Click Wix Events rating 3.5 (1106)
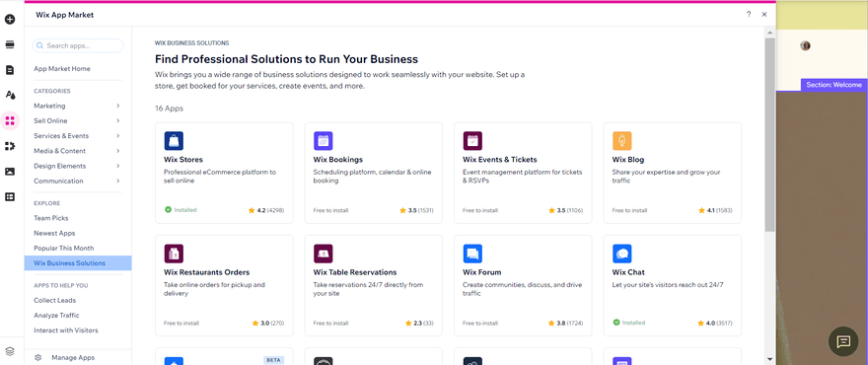Viewport: 868px width, 365px height. [566, 210]
